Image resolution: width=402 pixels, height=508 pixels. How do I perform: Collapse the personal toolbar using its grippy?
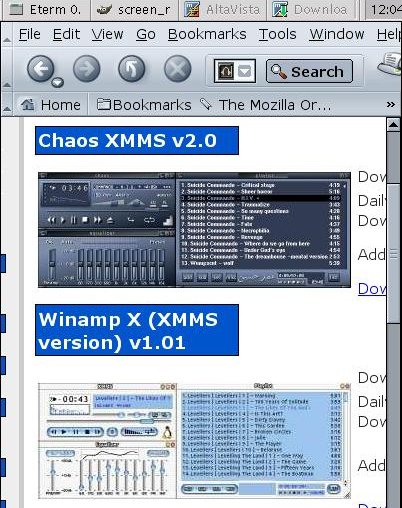click(x=7, y=105)
